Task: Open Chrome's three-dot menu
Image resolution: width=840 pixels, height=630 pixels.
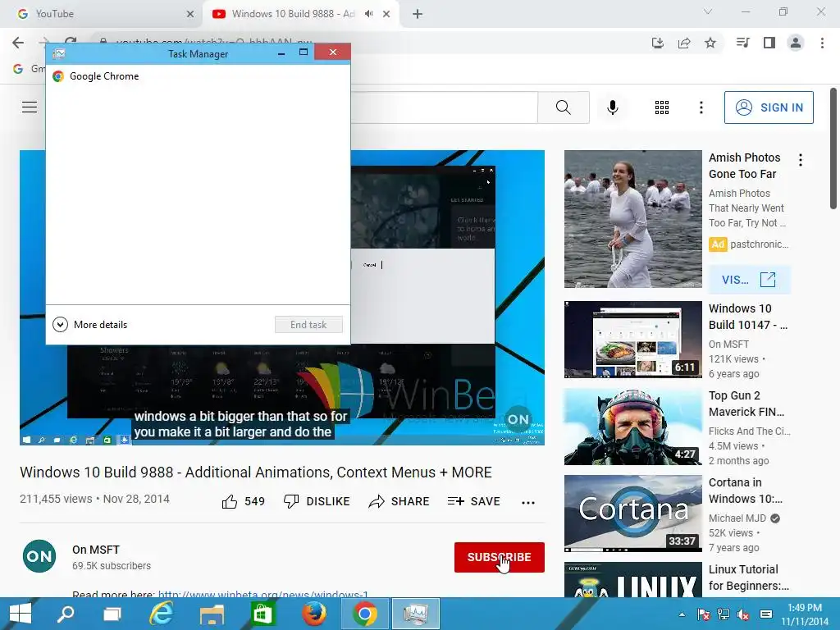Action: pos(822,43)
